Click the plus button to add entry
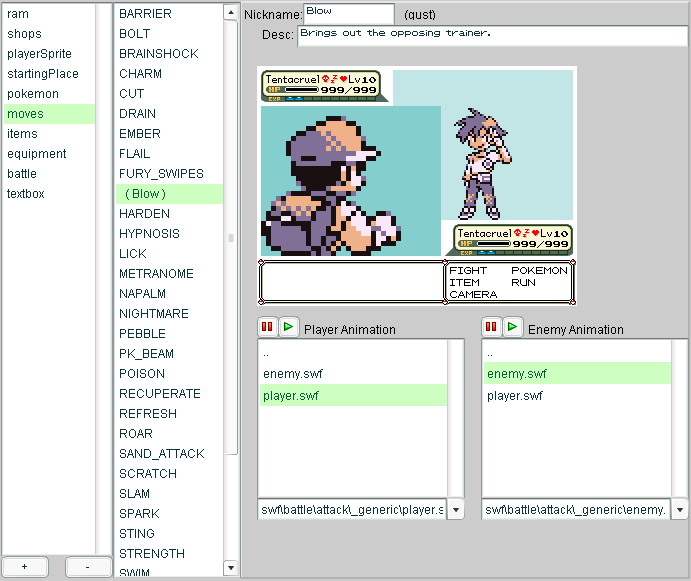The image size is (691, 581). (x=25, y=567)
